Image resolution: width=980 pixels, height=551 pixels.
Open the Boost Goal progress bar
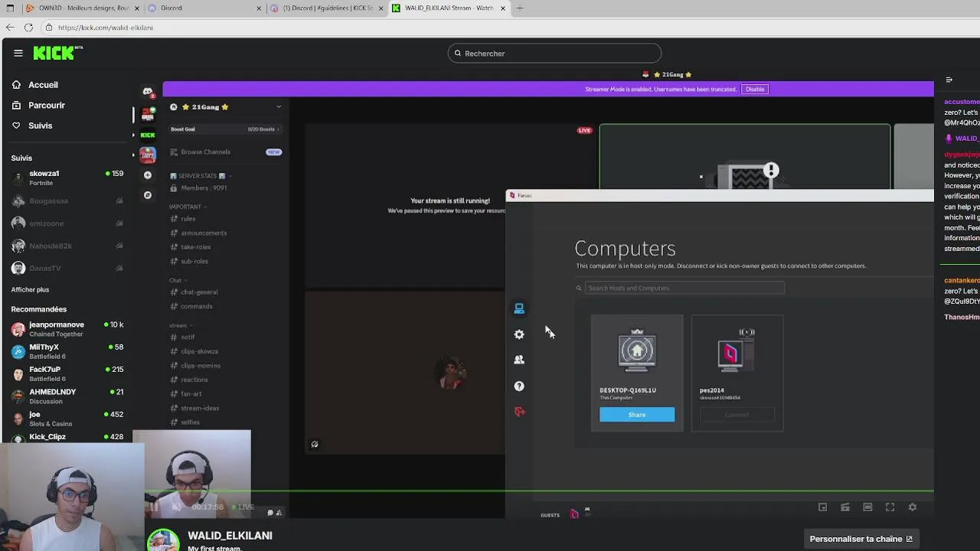[x=225, y=129]
